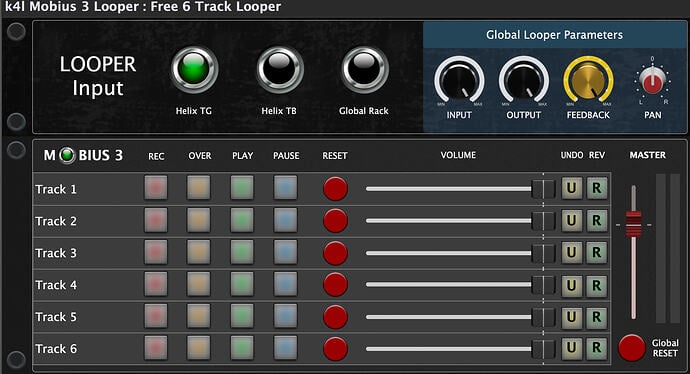690x374 pixels.
Task: Click the Track 1 REC button
Action: [x=156, y=188]
